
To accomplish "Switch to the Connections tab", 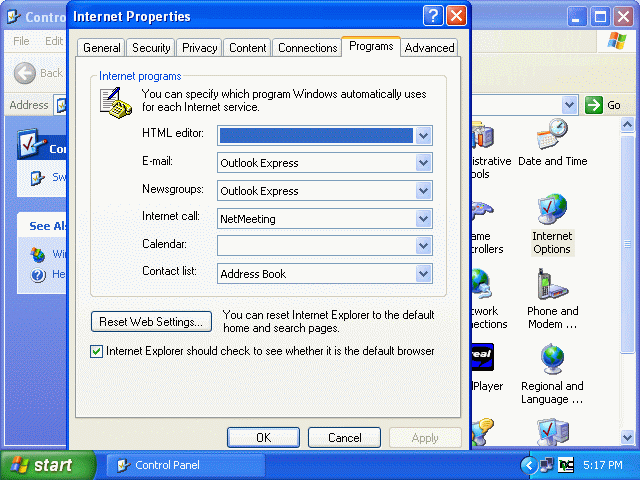I will click(x=307, y=48).
